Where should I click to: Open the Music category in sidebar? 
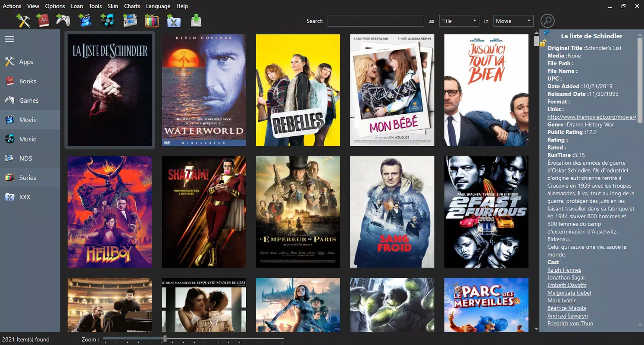coord(30,139)
